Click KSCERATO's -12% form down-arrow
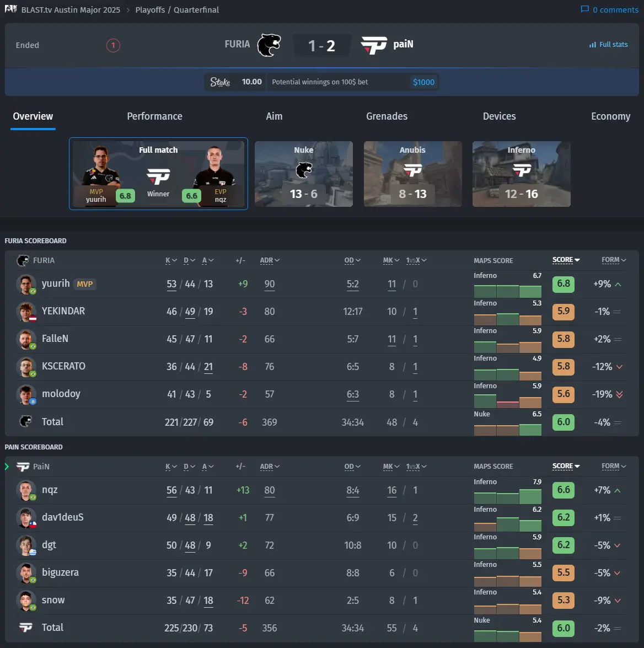 (619, 367)
